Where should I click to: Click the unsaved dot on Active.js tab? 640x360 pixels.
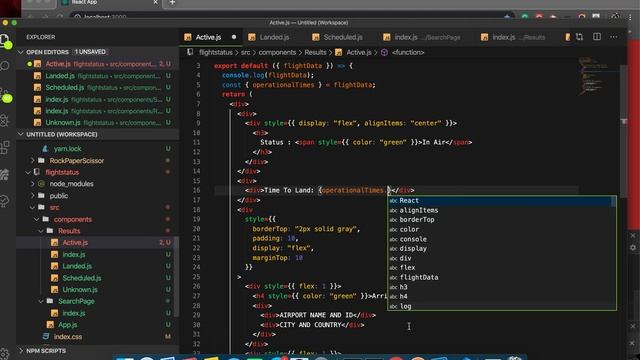(x=234, y=37)
